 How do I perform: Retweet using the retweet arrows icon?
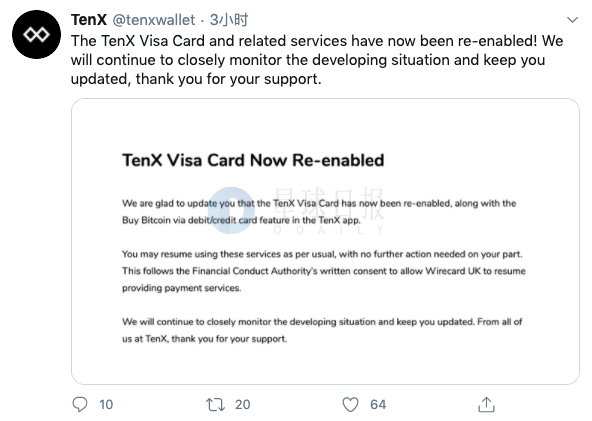tap(216, 404)
